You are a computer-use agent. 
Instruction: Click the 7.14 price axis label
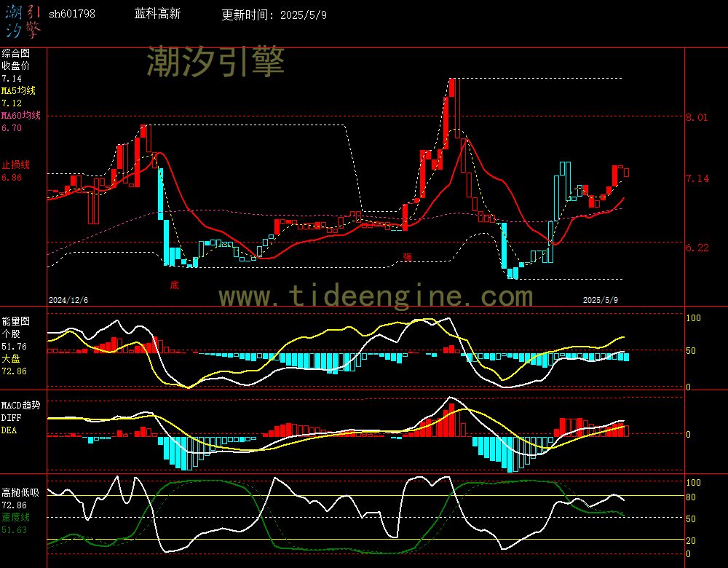click(697, 179)
